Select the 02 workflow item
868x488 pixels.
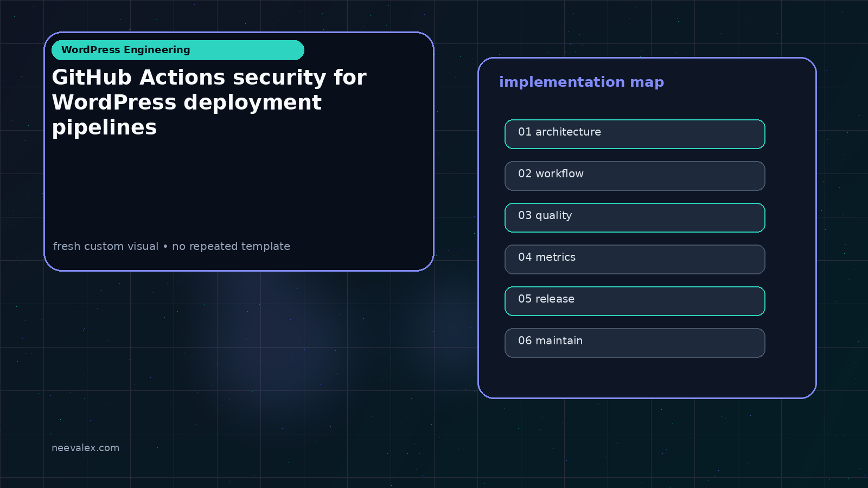635,176
